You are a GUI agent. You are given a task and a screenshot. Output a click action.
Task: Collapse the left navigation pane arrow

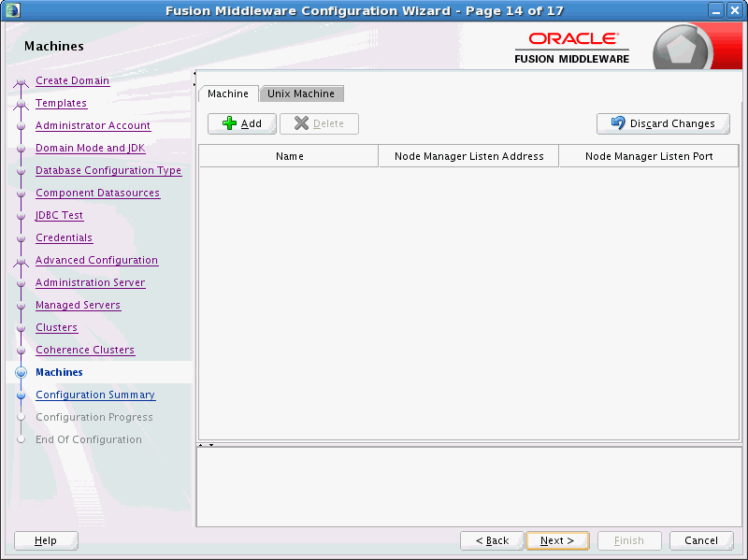[x=194, y=74]
